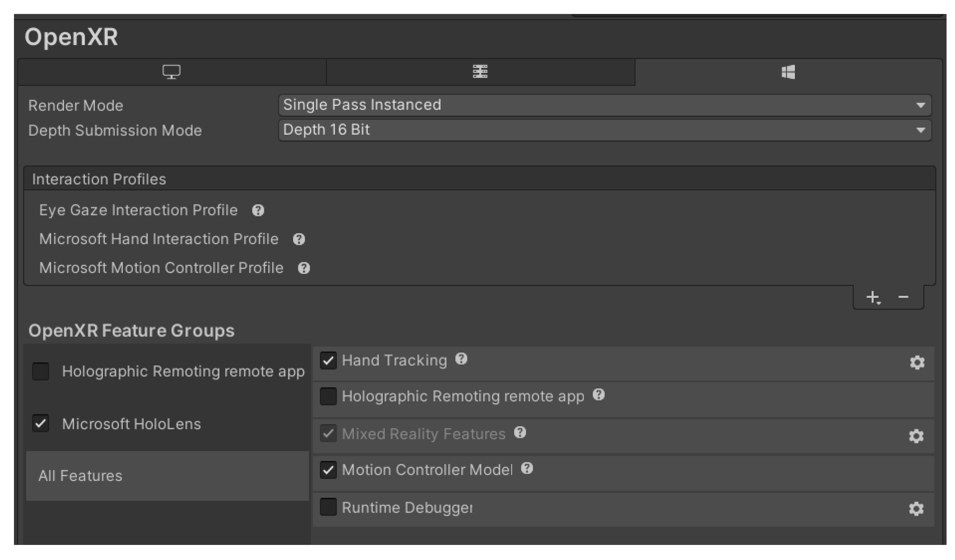Remove interaction profile with minus button

click(904, 297)
